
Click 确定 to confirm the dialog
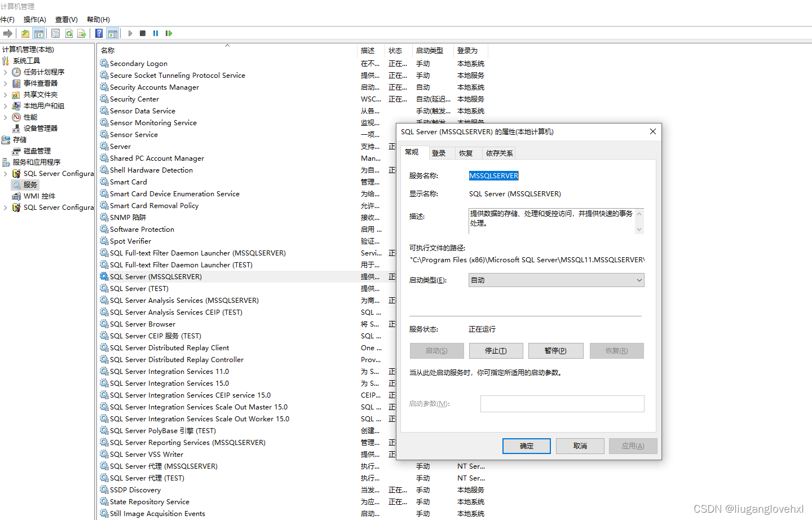pos(527,446)
